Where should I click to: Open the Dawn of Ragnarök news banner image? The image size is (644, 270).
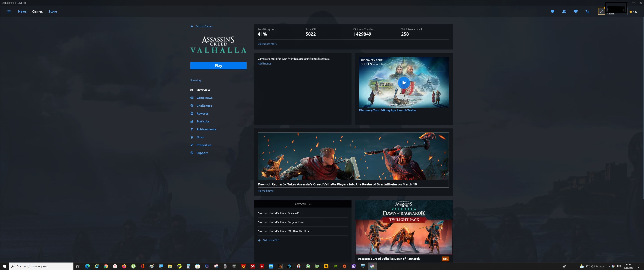(353, 156)
